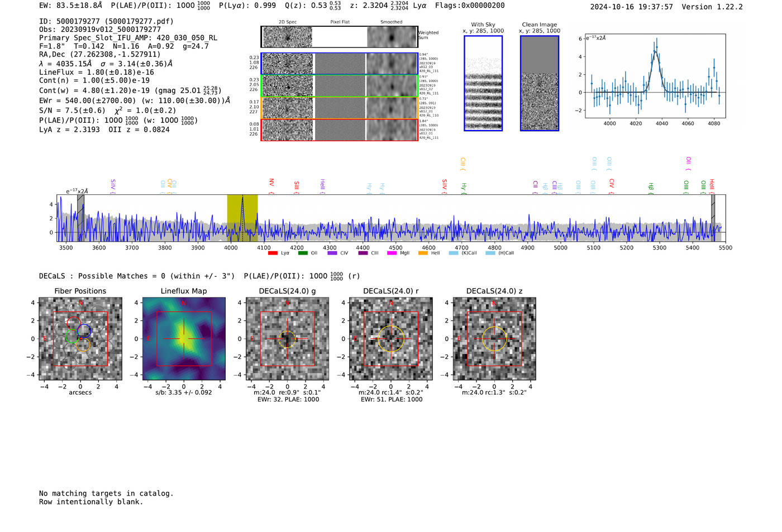Click the (K)CaII legend swatch
782x532 pixels.
click(454, 253)
